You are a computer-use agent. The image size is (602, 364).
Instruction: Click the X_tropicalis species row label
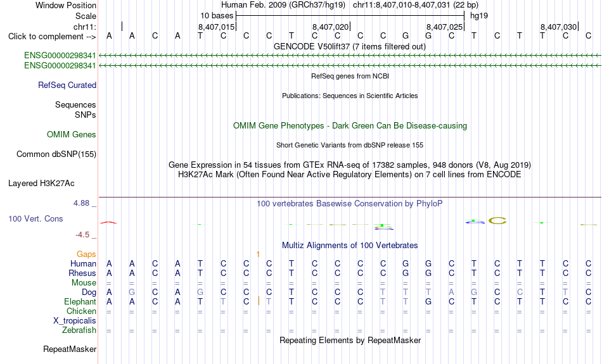[x=75, y=321]
